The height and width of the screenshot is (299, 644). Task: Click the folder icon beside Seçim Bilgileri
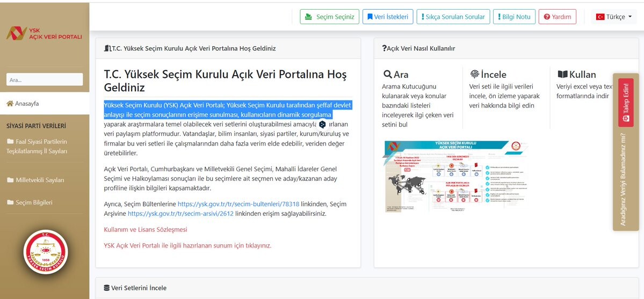pos(10,203)
